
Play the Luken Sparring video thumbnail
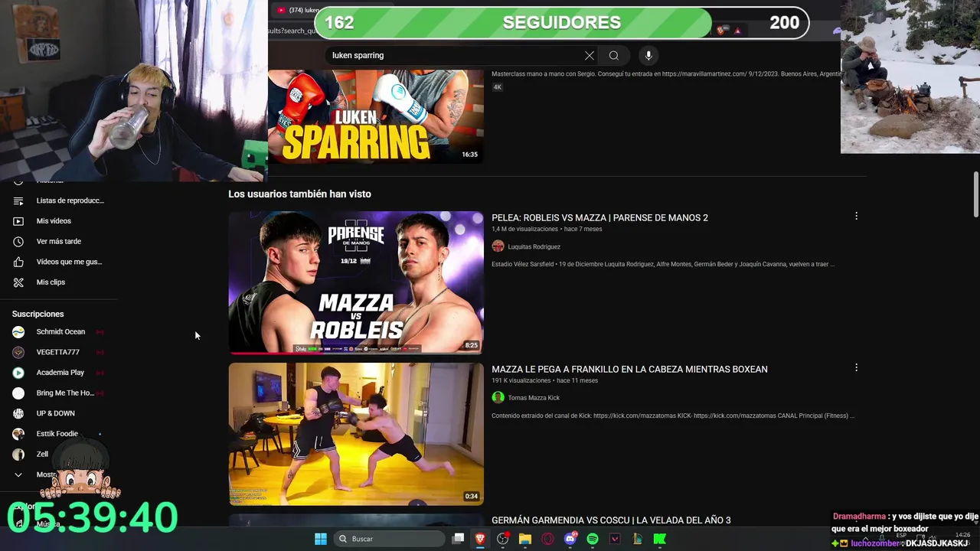point(375,116)
